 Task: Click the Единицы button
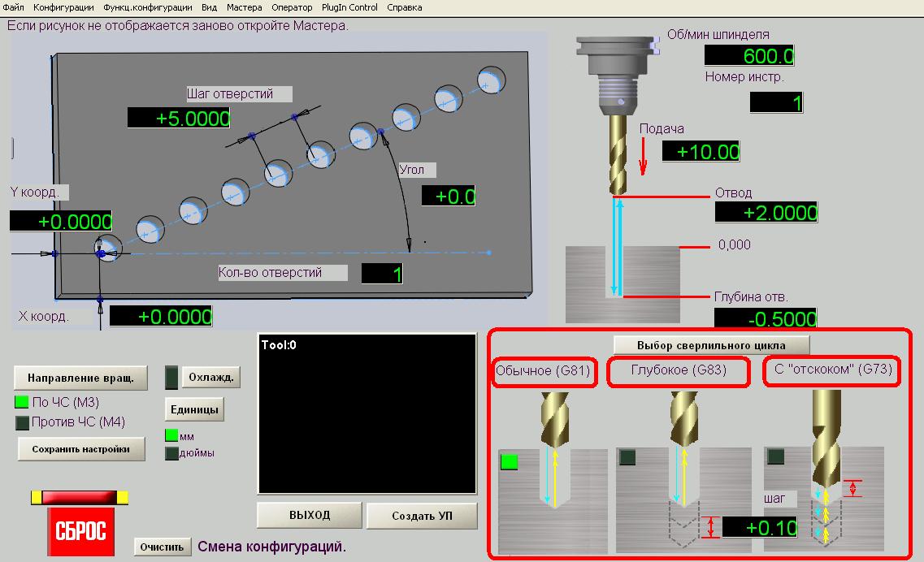tap(194, 409)
